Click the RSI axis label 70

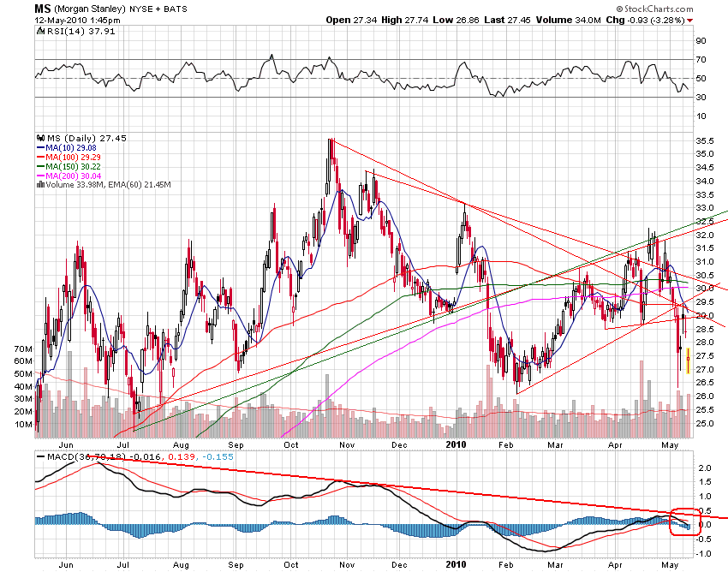click(x=701, y=60)
